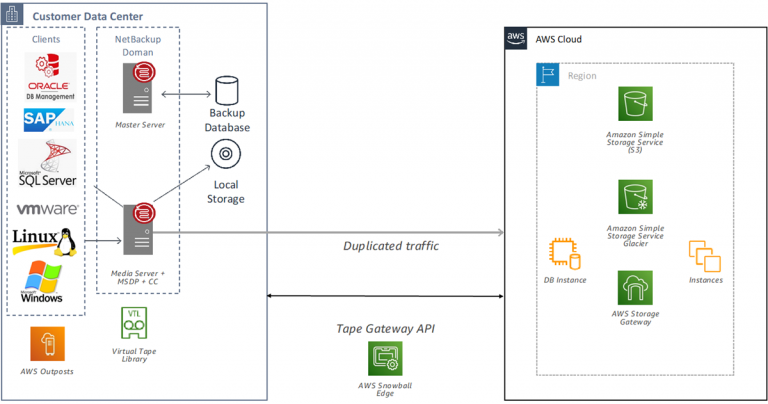Viewport: 768px width, 404px height.
Task: Select the DB Instance icon
Action: pos(564,255)
